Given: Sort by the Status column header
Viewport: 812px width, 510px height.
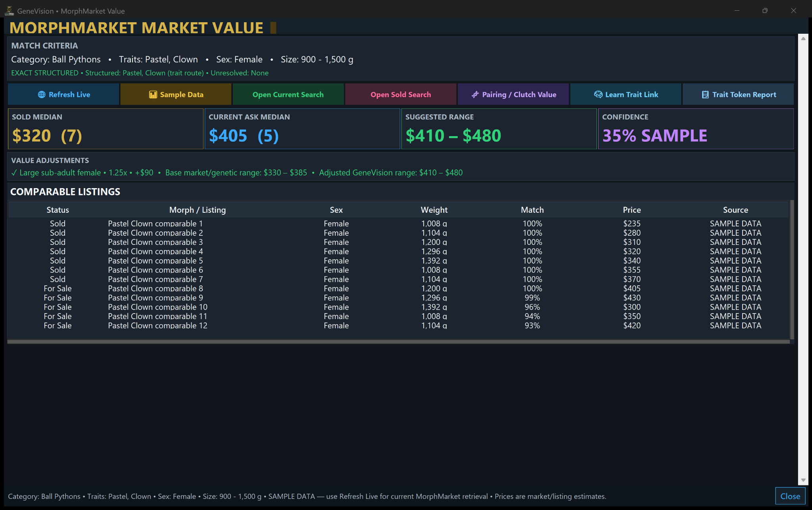Looking at the screenshot, I should pyautogui.click(x=58, y=210).
